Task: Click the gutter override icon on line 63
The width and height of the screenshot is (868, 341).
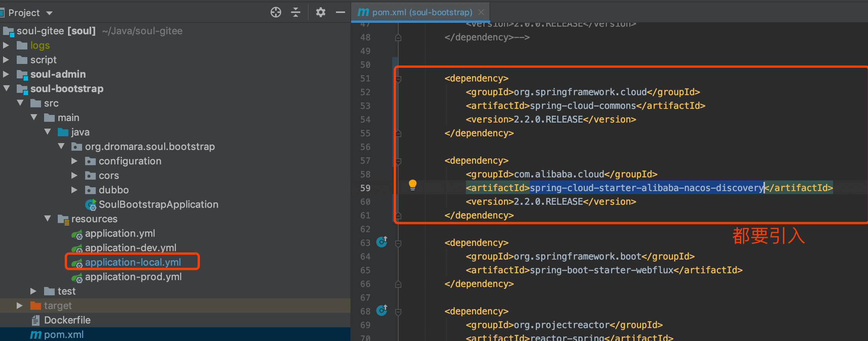Action: 382,242
